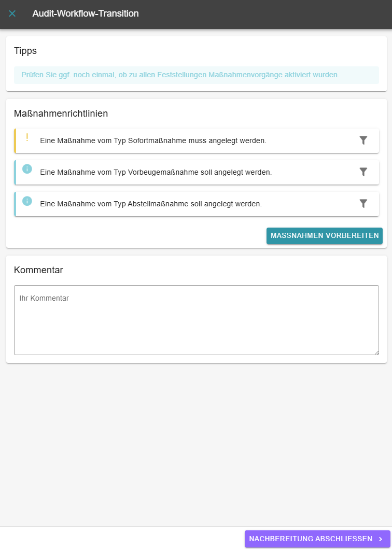392x549 pixels.
Task: Click the Tipps section heading
Action: (x=25, y=51)
